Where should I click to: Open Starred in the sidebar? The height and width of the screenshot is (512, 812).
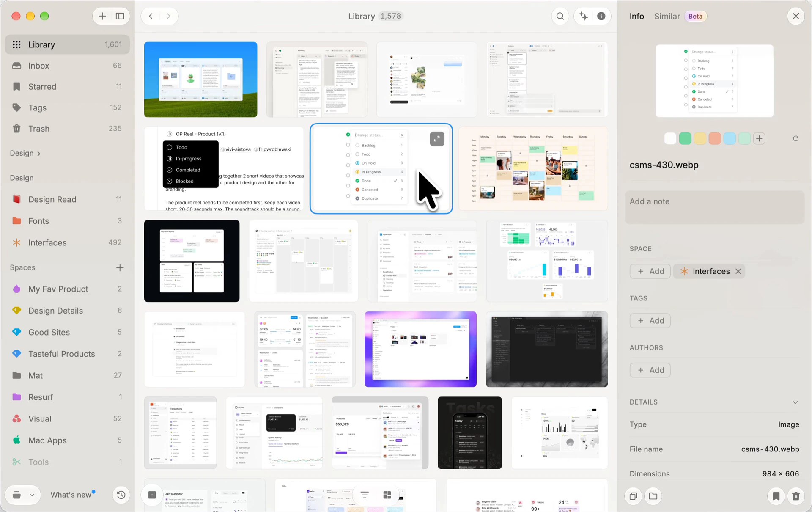pos(67,86)
